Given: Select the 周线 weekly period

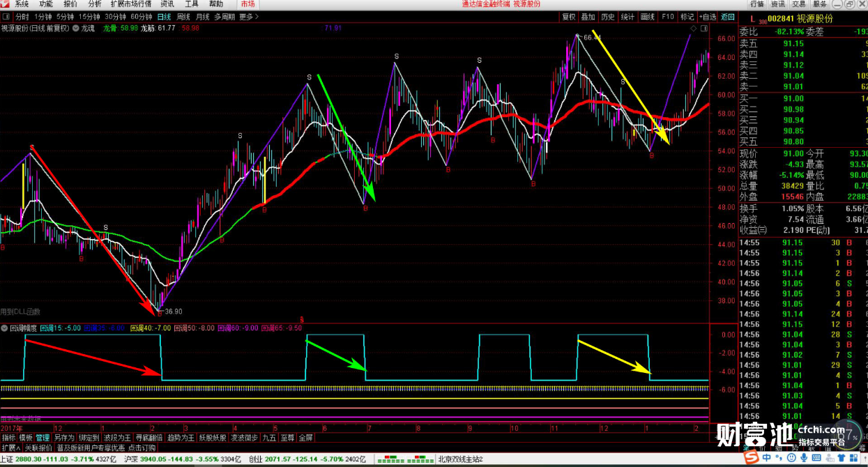Looking at the screenshot, I should click(183, 16).
